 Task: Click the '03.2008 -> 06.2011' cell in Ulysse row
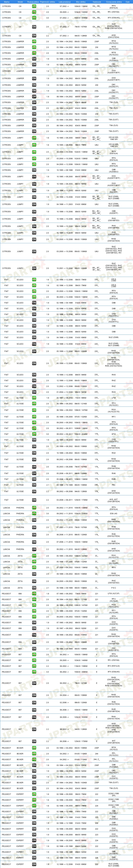[64, 500]
